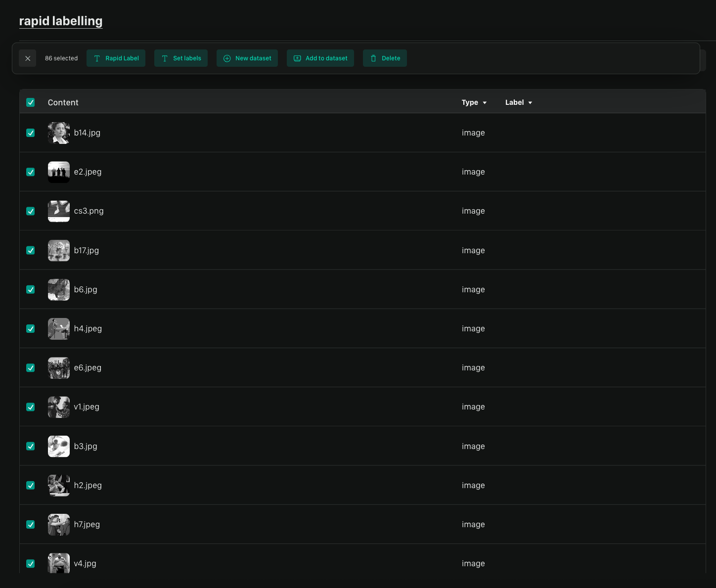Image resolution: width=716 pixels, height=588 pixels.
Task: Open the Type column filter dropdown
Action: [x=474, y=102]
